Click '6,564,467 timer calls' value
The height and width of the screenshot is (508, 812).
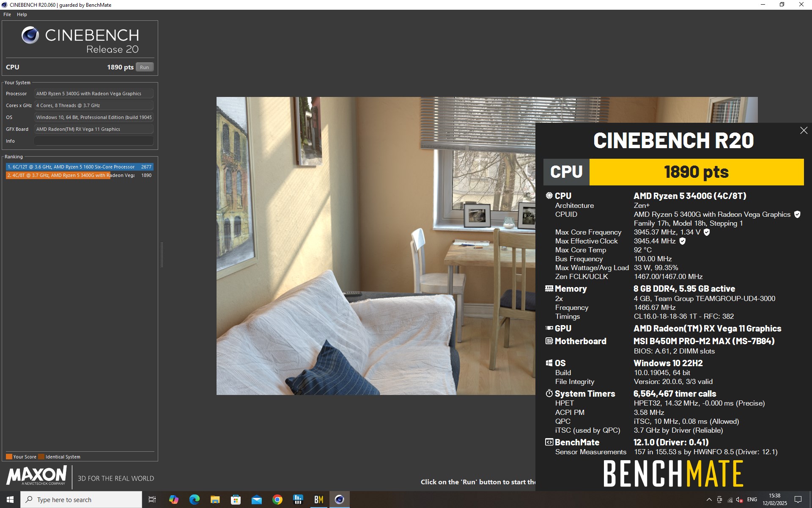[x=675, y=394]
